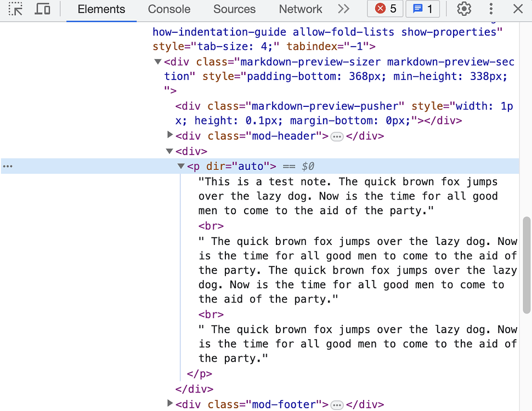532x411 pixels.
Task: Collapse the selected p dir=auto node
Action: (181, 166)
